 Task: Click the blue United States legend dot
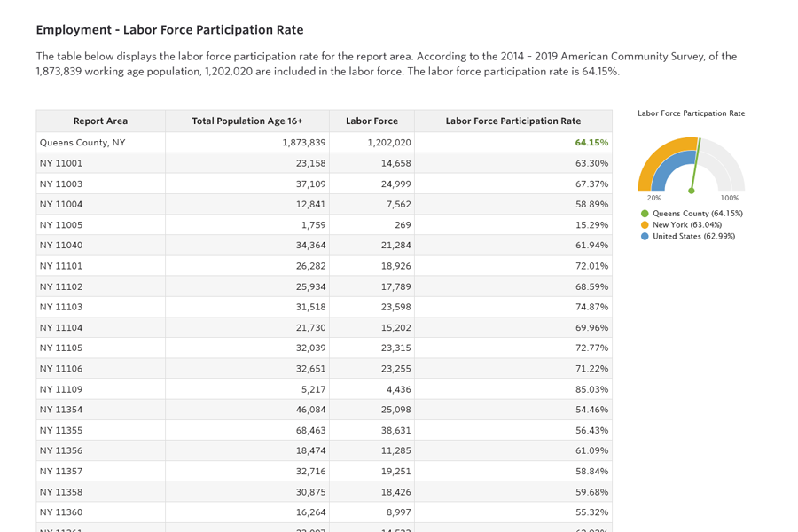pyautogui.click(x=645, y=237)
